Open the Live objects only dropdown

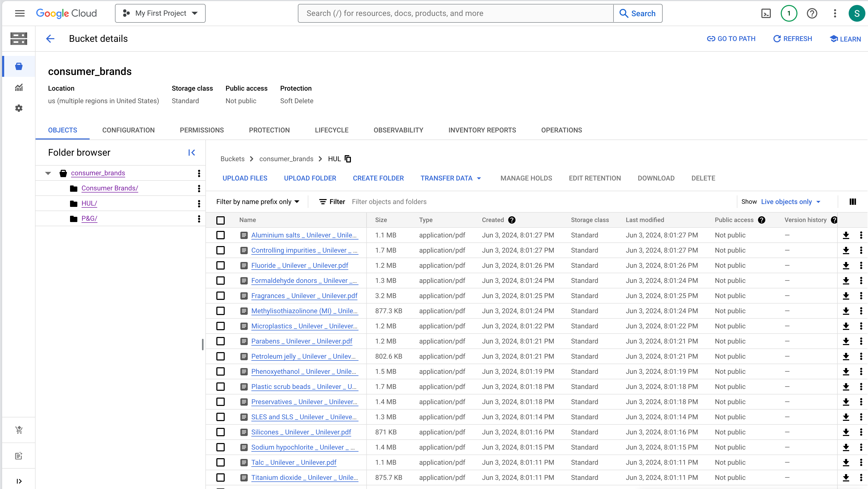790,202
